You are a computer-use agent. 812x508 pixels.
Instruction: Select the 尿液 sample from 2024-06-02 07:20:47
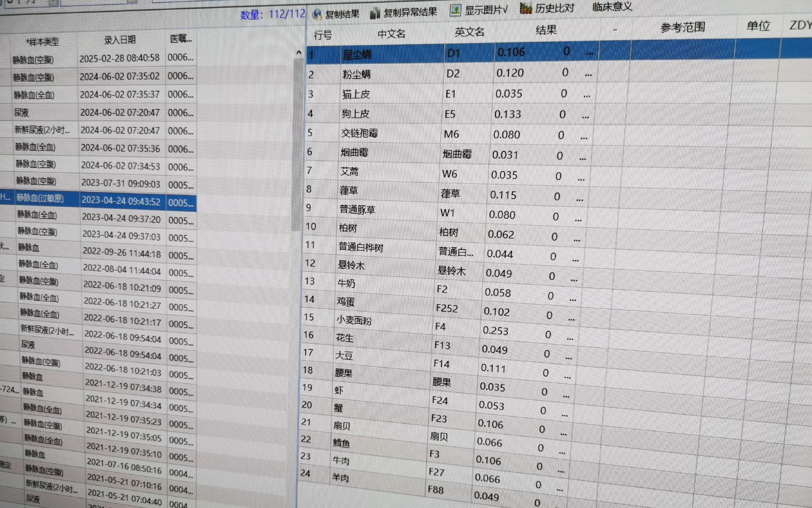[x=120, y=113]
